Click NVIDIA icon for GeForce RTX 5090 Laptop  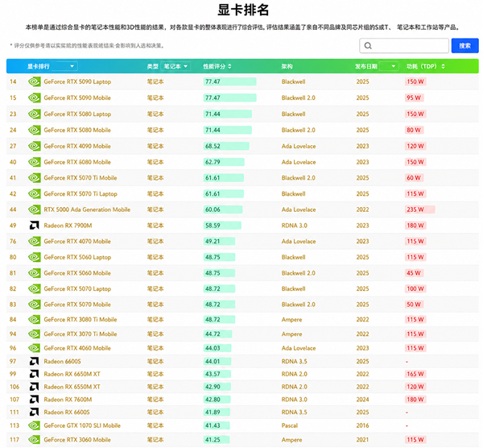point(34,81)
